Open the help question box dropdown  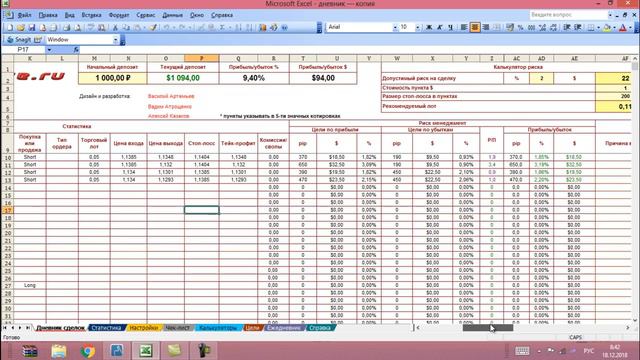(x=610, y=15)
